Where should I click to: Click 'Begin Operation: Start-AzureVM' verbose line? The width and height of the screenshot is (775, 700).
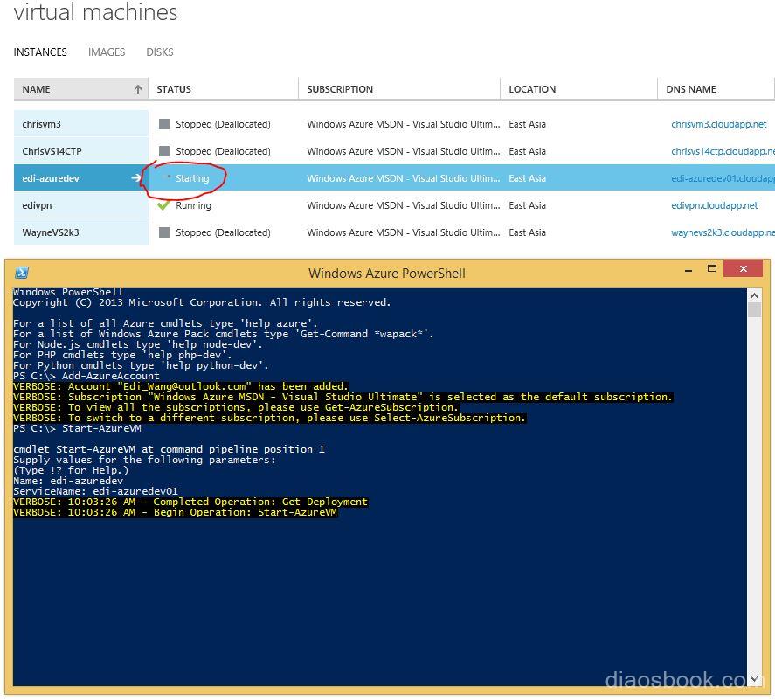click(x=176, y=512)
